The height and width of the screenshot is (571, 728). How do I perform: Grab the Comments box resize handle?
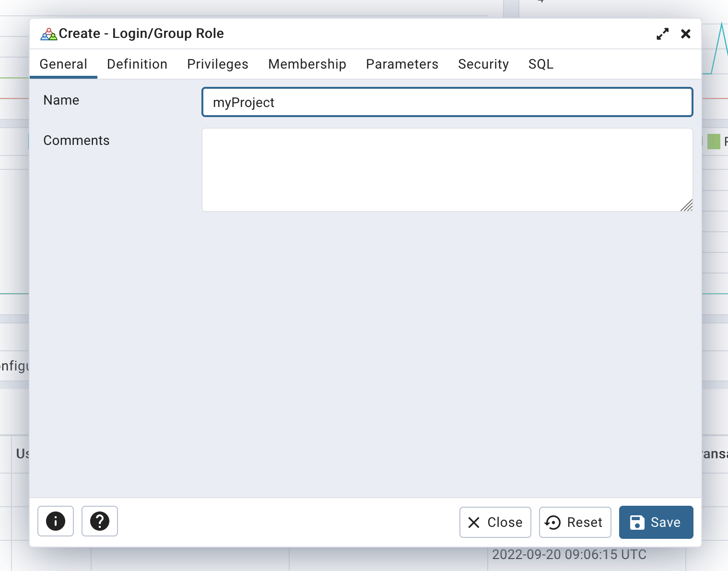[x=687, y=206]
